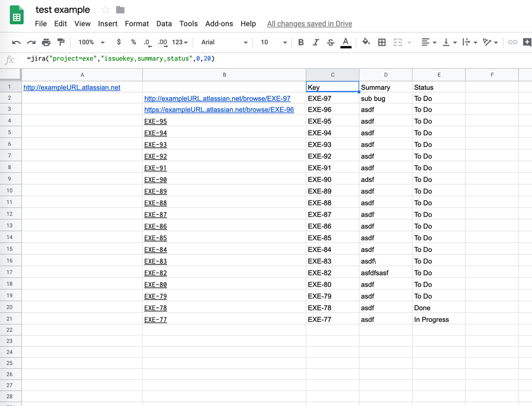
Task: Toggle bold formatting
Action: click(x=301, y=42)
